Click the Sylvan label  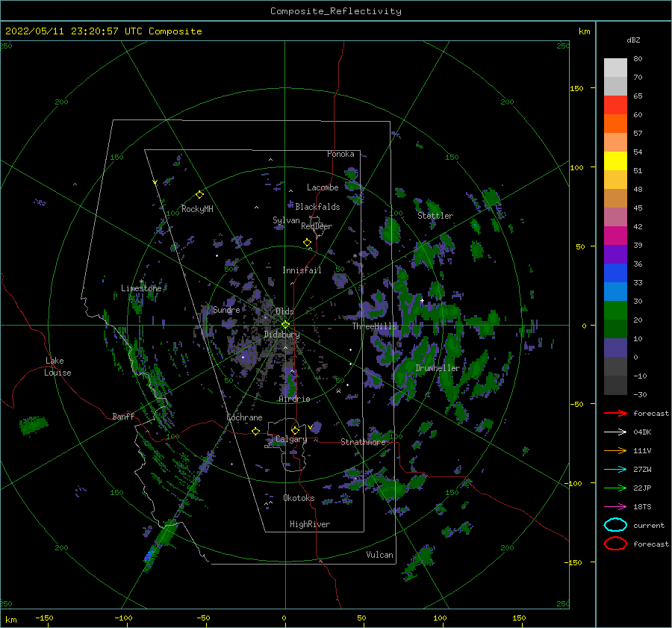(x=286, y=220)
